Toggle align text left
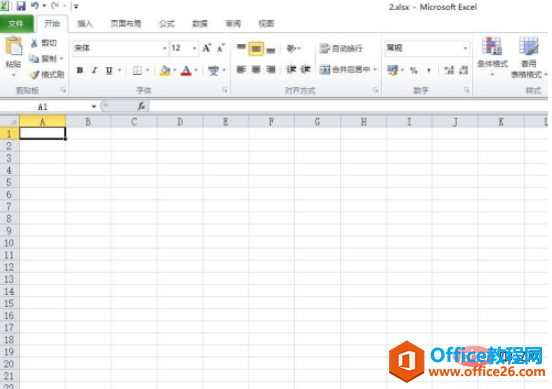 [241, 70]
